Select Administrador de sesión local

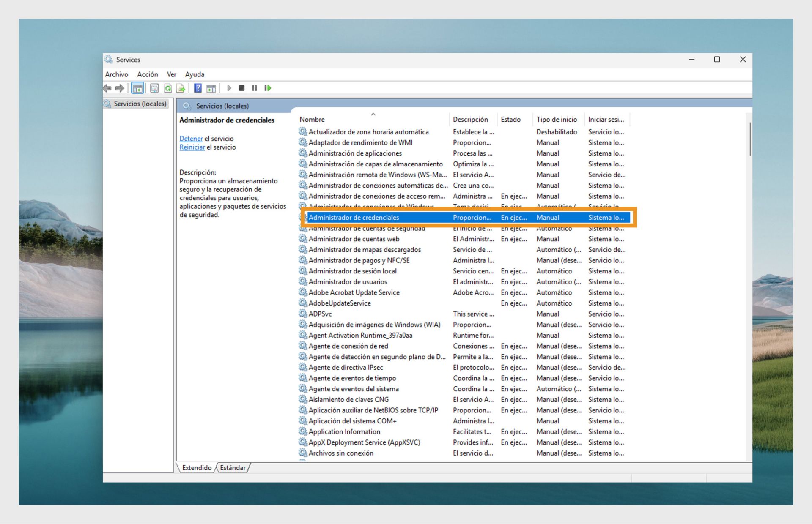(x=352, y=271)
